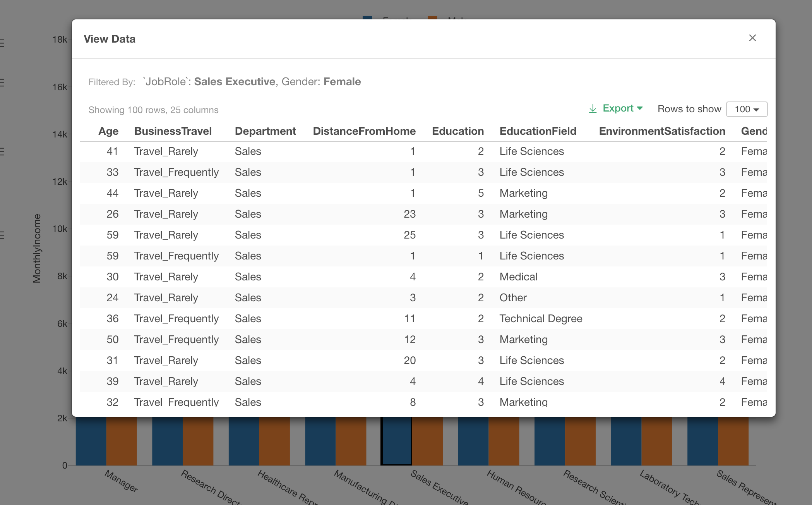Sort by the BusinessTravel column header
Image resolution: width=812 pixels, height=505 pixels.
(x=173, y=131)
